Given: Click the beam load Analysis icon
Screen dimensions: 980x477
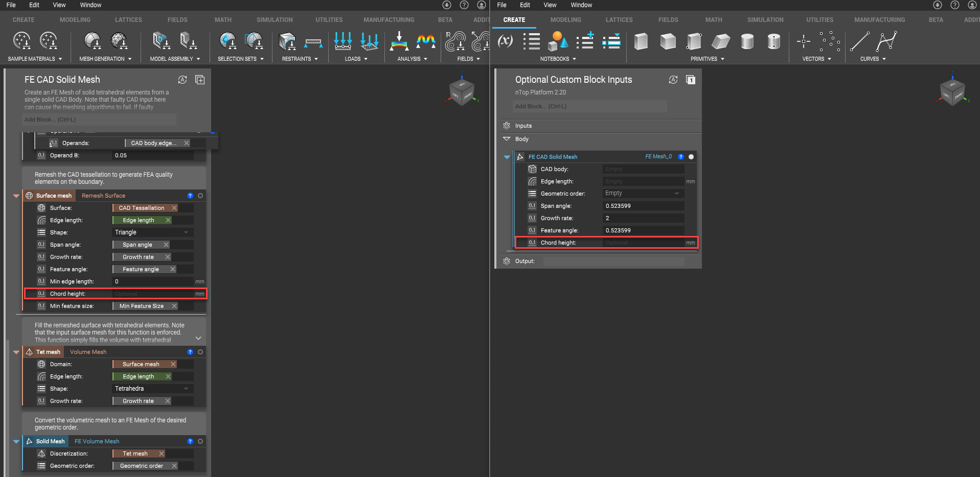Looking at the screenshot, I should pos(399,41).
